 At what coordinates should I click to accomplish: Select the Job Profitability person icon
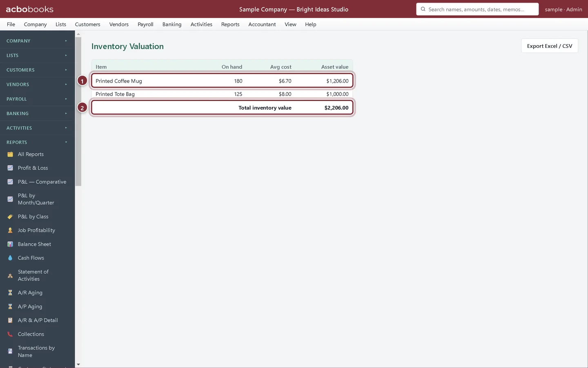pos(10,231)
